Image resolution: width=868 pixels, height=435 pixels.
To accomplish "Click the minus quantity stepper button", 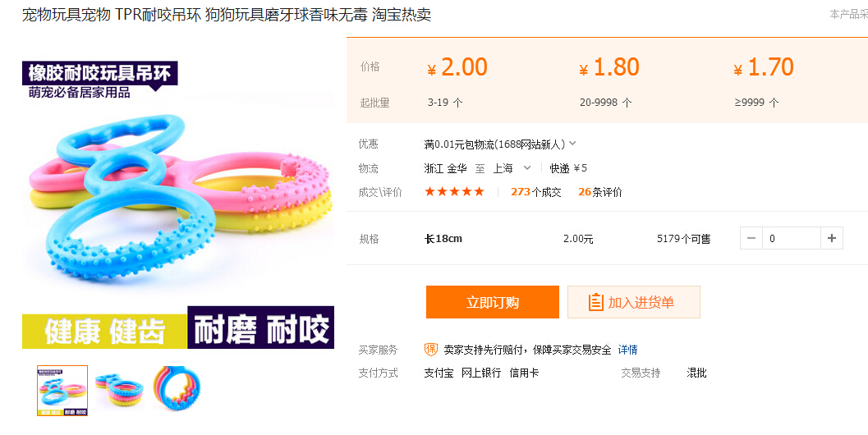I will coord(751,239).
